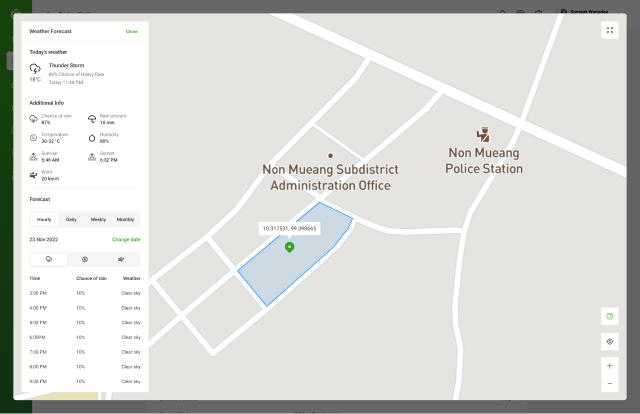Click the green refresh map button

click(x=610, y=316)
